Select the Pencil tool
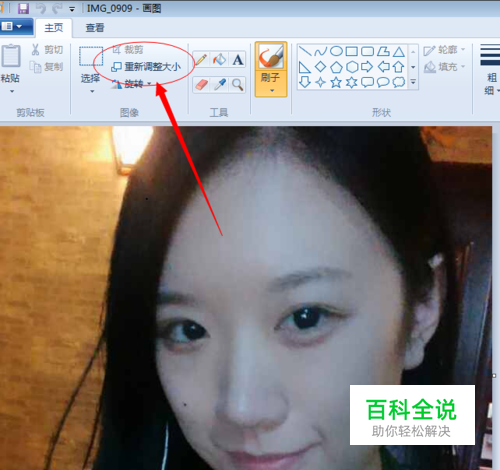 pyautogui.click(x=201, y=60)
